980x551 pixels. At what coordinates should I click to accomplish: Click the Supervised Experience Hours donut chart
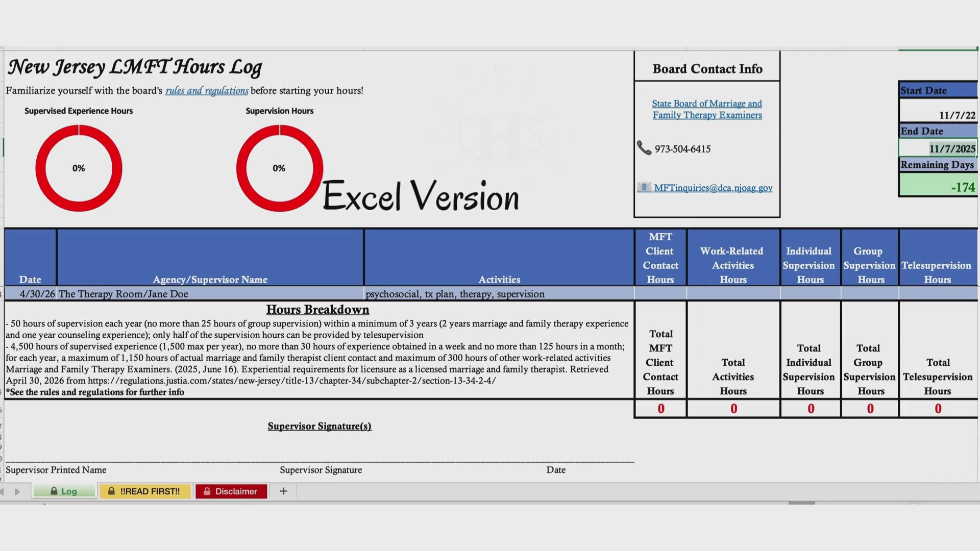(79, 168)
